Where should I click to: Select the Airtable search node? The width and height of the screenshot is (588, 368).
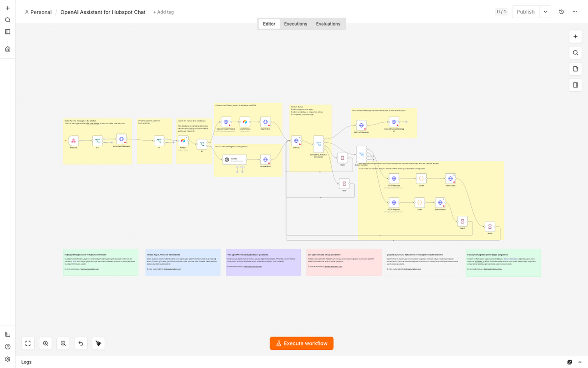[183, 141]
